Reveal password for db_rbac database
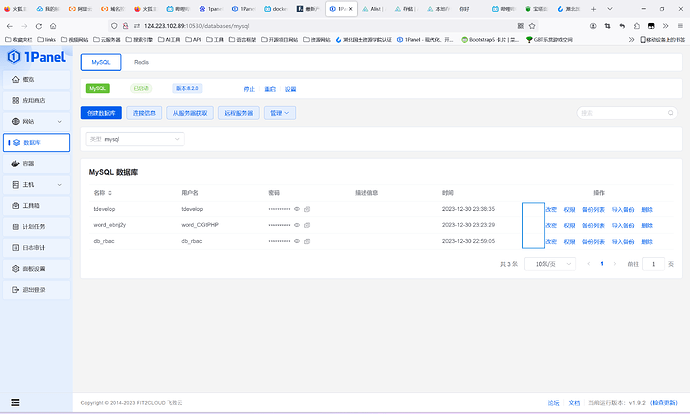The width and height of the screenshot is (690, 414). [297, 241]
